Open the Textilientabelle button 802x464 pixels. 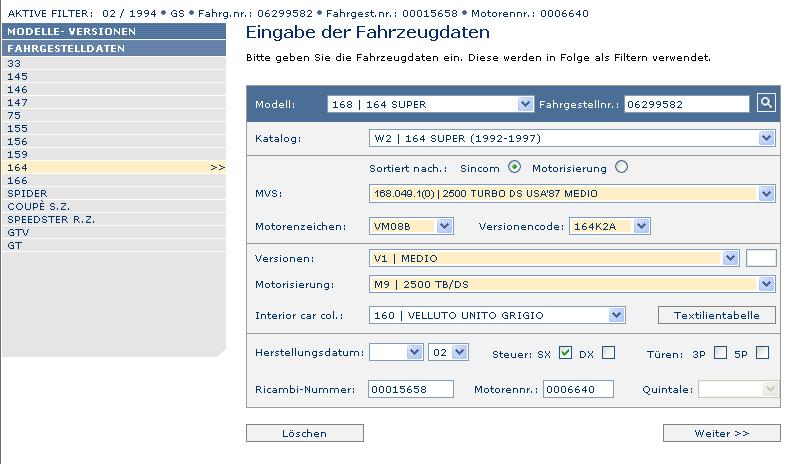pos(716,315)
